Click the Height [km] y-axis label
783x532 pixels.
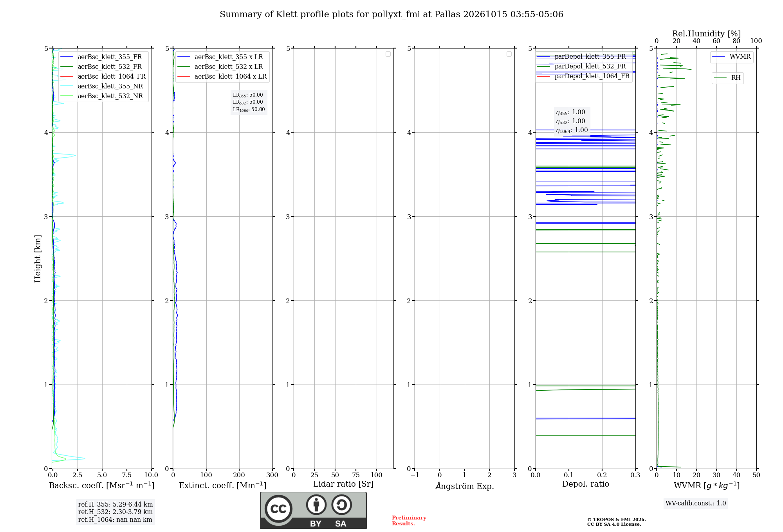(x=38, y=259)
